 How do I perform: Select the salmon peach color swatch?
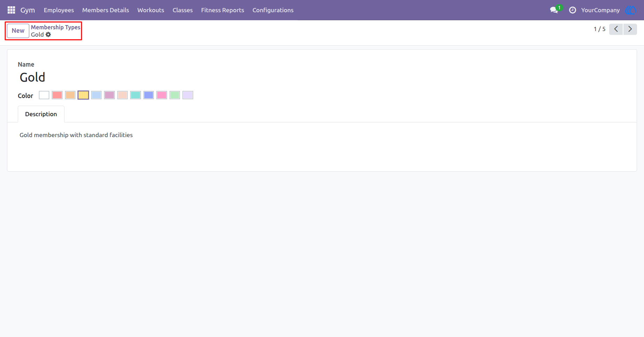pos(122,95)
